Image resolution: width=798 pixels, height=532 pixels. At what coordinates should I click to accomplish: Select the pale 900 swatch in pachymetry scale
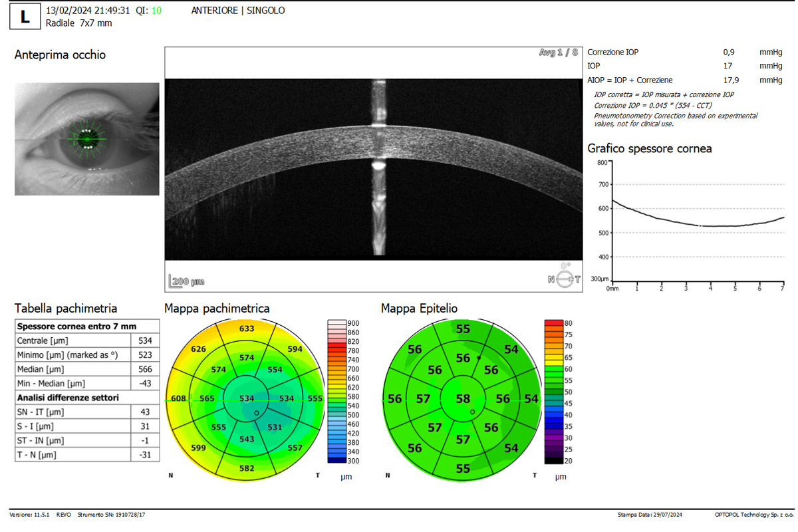pyautogui.click(x=336, y=323)
